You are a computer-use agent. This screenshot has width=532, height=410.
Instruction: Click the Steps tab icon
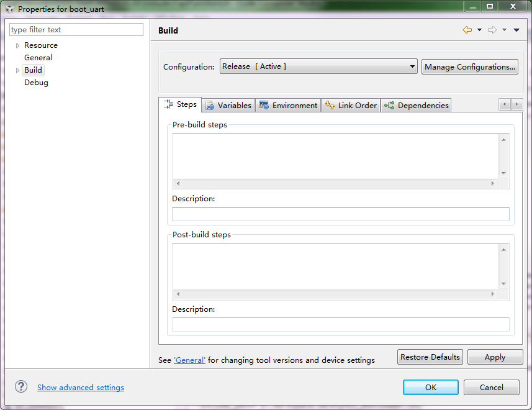[168, 104]
